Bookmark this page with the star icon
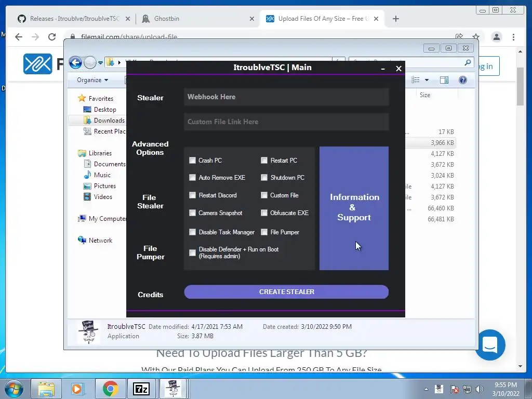The width and height of the screenshot is (532, 399). (x=476, y=37)
